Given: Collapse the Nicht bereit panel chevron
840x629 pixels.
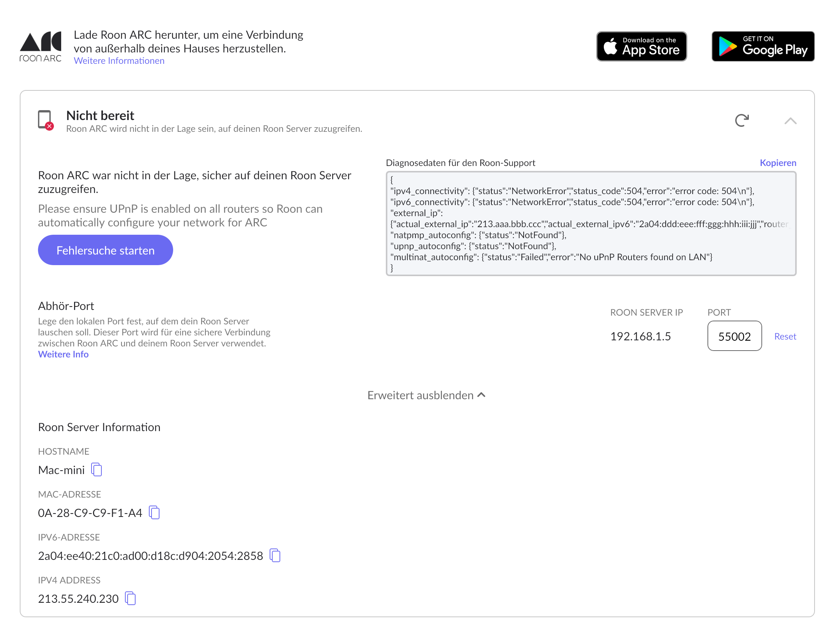Looking at the screenshot, I should coord(790,121).
